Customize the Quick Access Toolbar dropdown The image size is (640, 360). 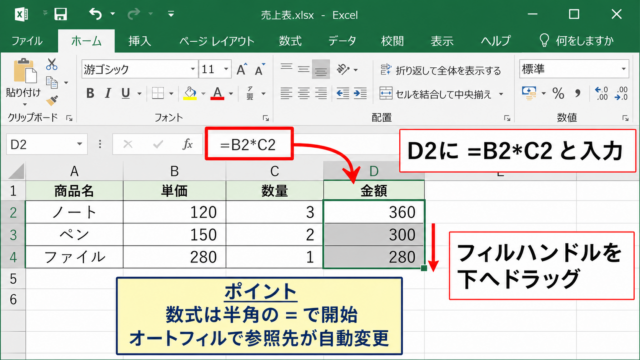[171, 15]
